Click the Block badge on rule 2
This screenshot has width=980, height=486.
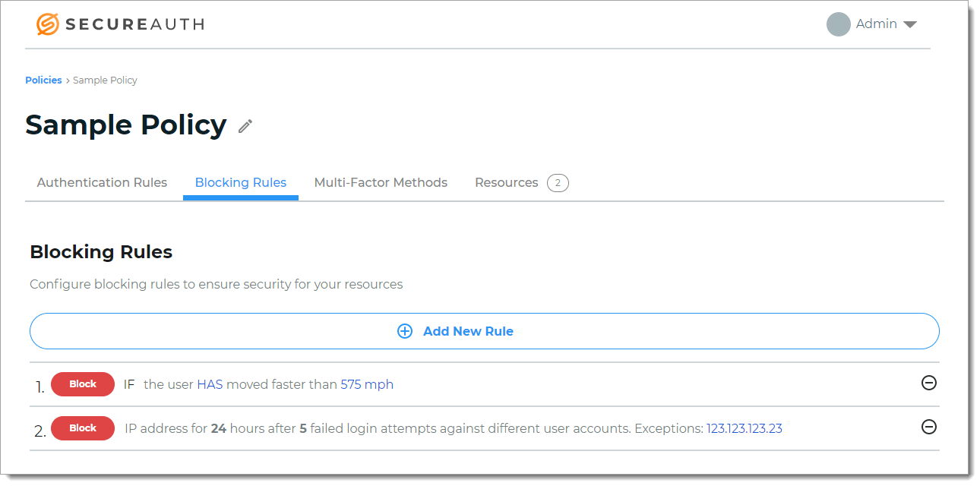pyautogui.click(x=83, y=428)
